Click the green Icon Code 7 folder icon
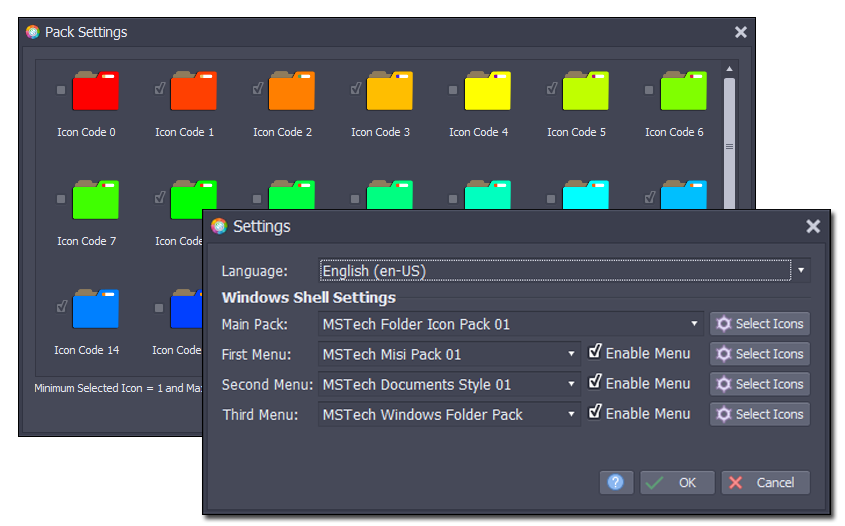This screenshot has width=845, height=526. (x=95, y=200)
